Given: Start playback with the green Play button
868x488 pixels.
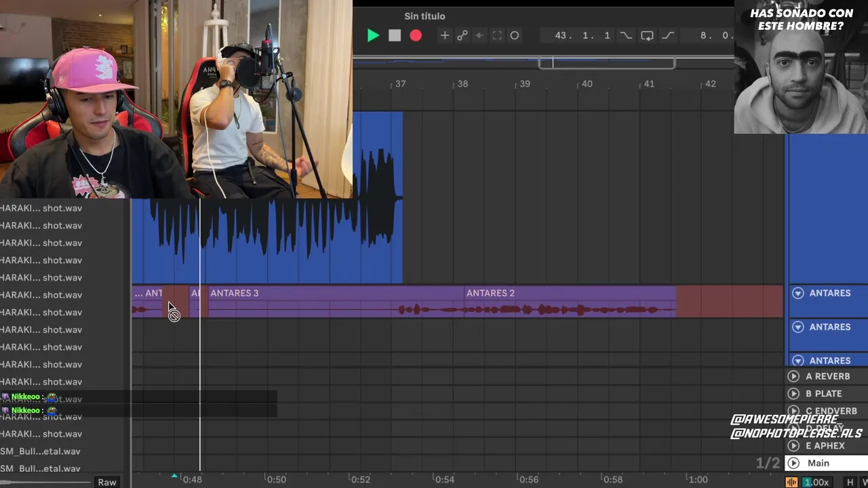Looking at the screenshot, I should (373, 35).
